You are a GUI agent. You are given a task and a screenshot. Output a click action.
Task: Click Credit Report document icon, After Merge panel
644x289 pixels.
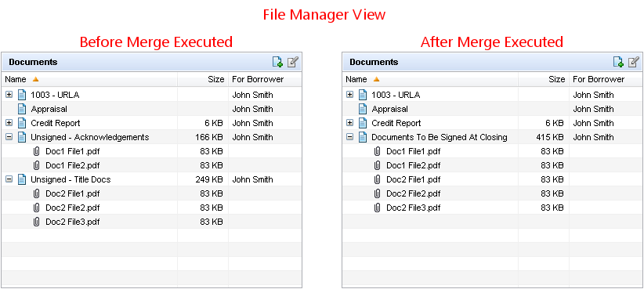pos(363,123)
